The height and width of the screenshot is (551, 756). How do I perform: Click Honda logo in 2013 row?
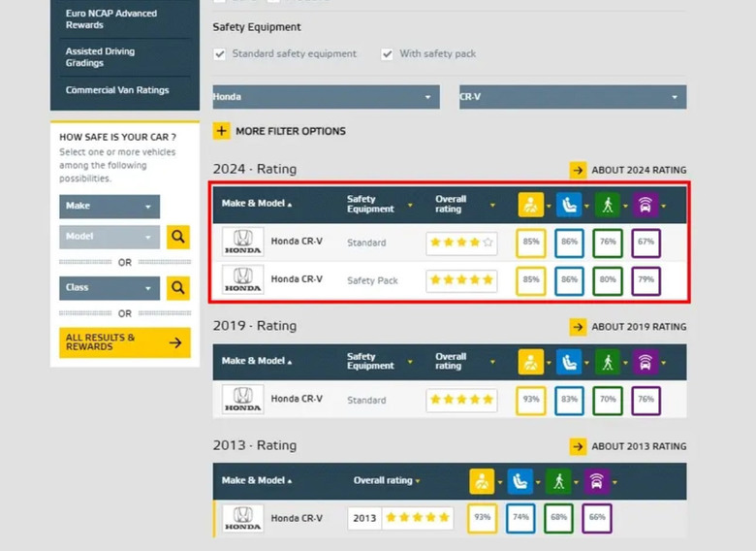pos(243,518)
